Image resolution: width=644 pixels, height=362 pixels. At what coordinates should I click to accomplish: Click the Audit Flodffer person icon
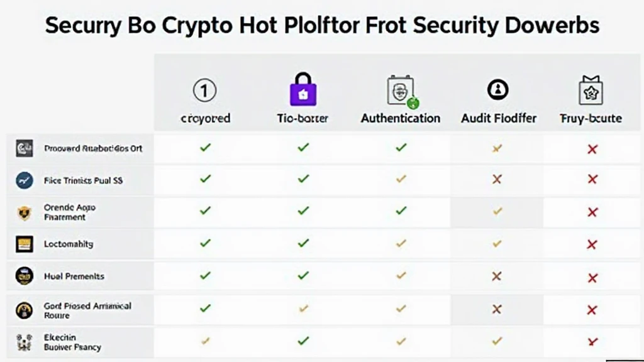(x=498, y=89)
